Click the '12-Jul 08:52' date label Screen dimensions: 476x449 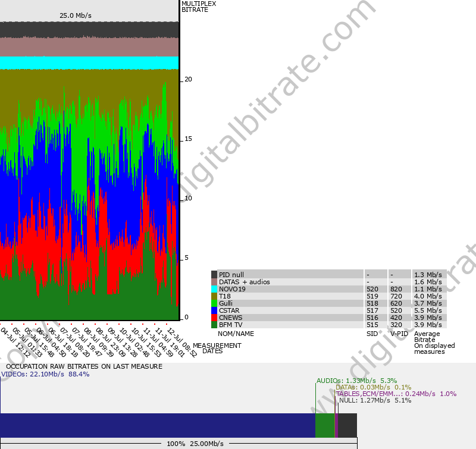coord(183,343)
